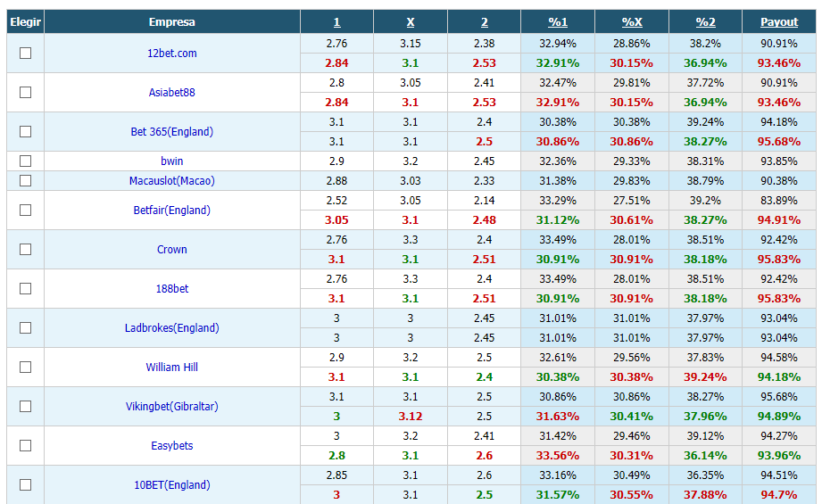822x504 pixels.
Task: Open the Vikingbet(Gibraltar) link
Action: coord(172,407)
